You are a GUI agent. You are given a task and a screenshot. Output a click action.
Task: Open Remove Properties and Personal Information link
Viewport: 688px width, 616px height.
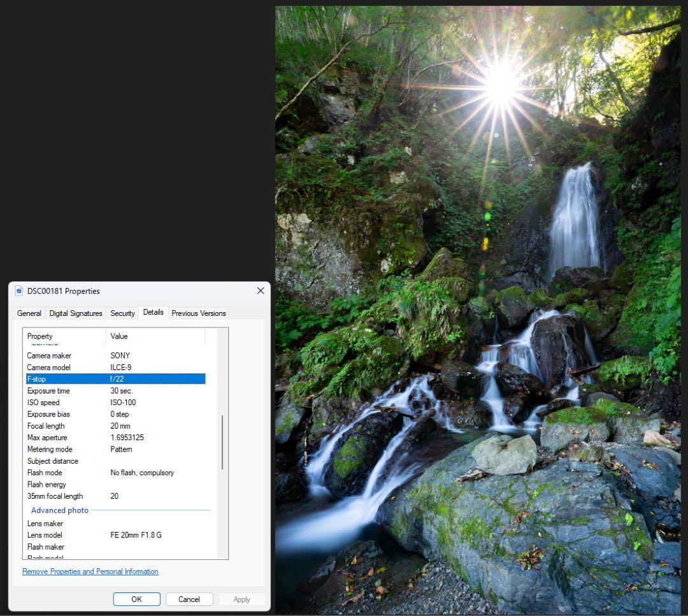[x=90, y=571]
